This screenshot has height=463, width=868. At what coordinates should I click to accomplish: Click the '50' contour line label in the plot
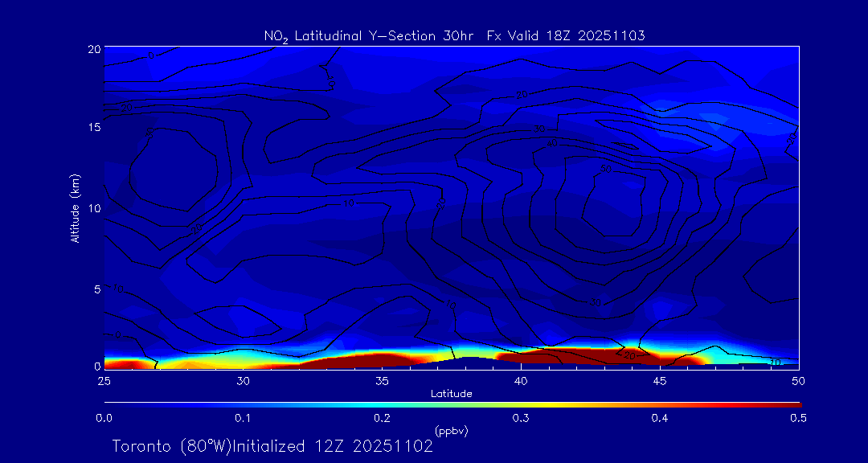click(x=606, y=169)
